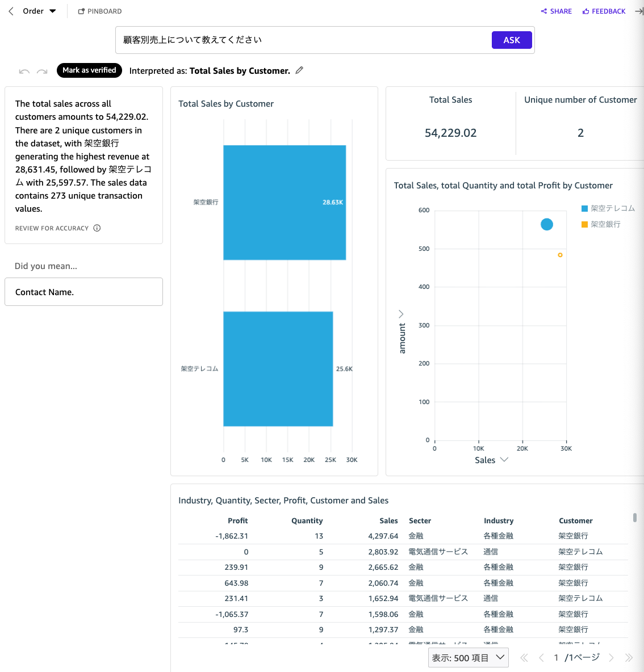Select the Contact Name suggestion under Did you mean

(83, 292)
